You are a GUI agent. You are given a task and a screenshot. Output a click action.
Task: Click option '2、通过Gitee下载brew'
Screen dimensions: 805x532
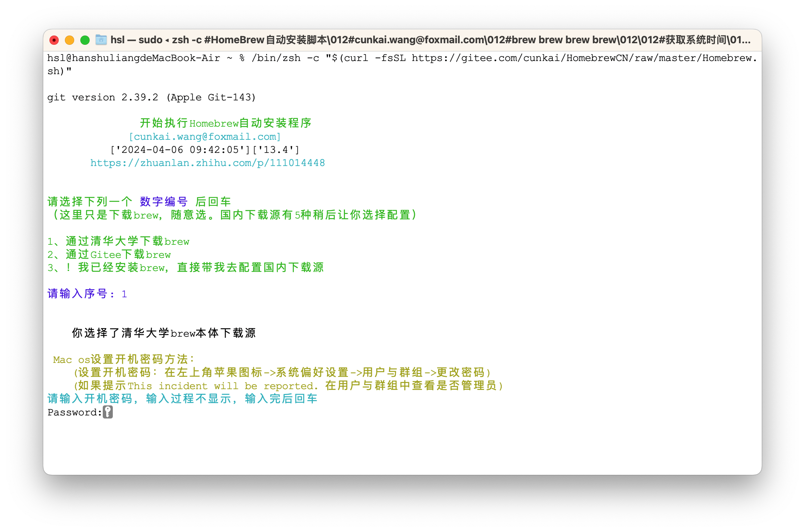(x=109, y=254)
